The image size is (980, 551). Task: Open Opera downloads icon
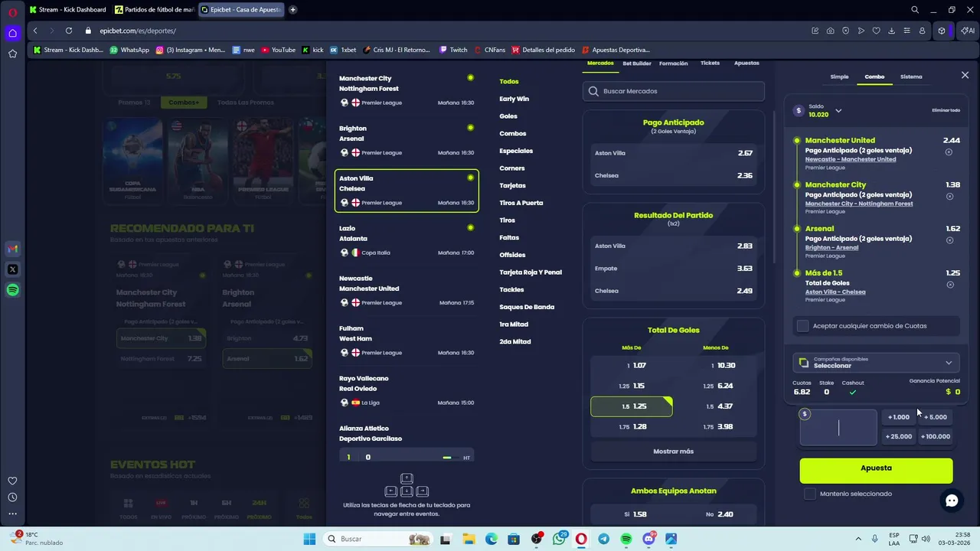(892, 31)
